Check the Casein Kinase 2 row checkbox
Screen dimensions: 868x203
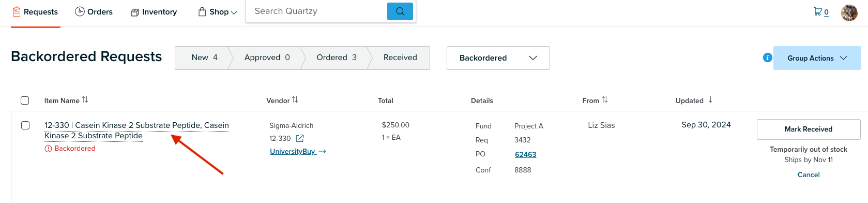point(25,125)
